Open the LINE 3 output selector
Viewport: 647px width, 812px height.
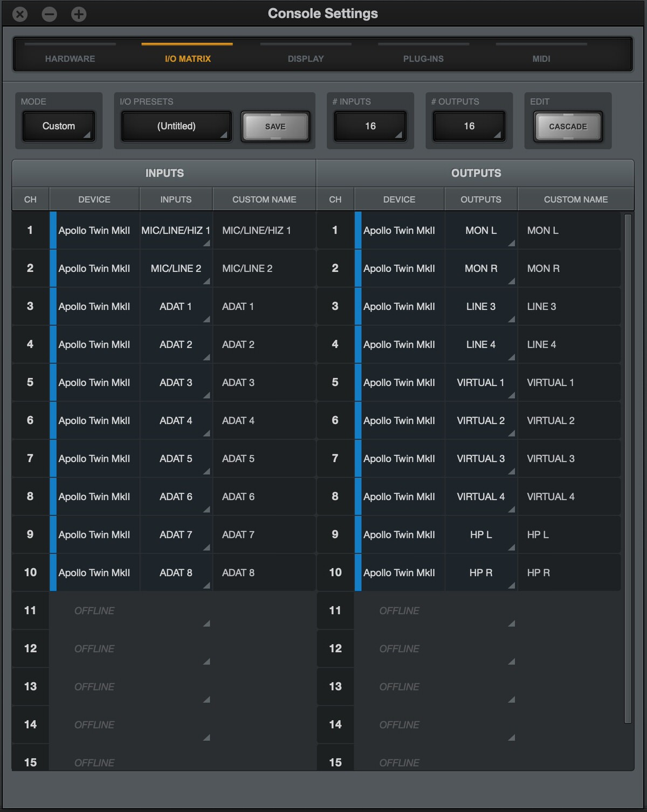[x=481, y=306]
